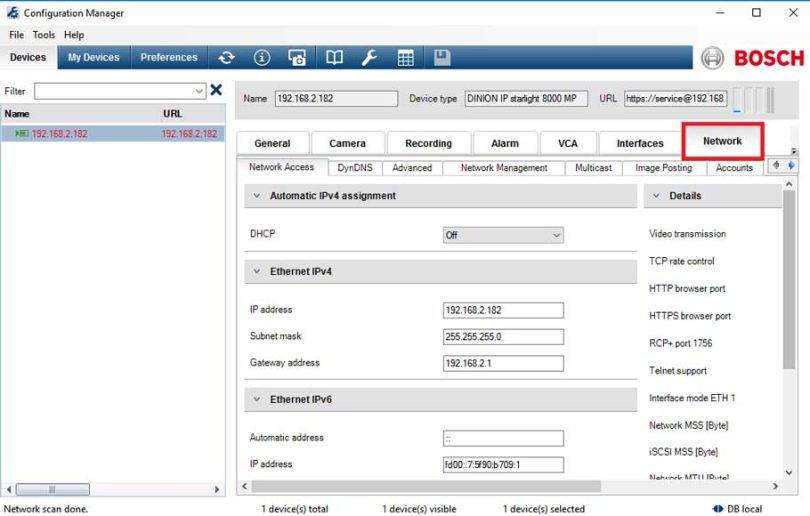Click the device list horizontal scrollbar
Image resolution: width=810 pixels, height=516 pixels.
(x=110, y=490)
